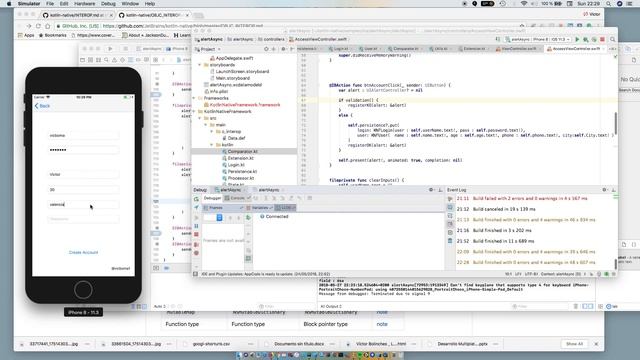The height and width of the screenshot is (360, 640).
Task: Click the empty last field in simulator form
Action: (84, 219)
